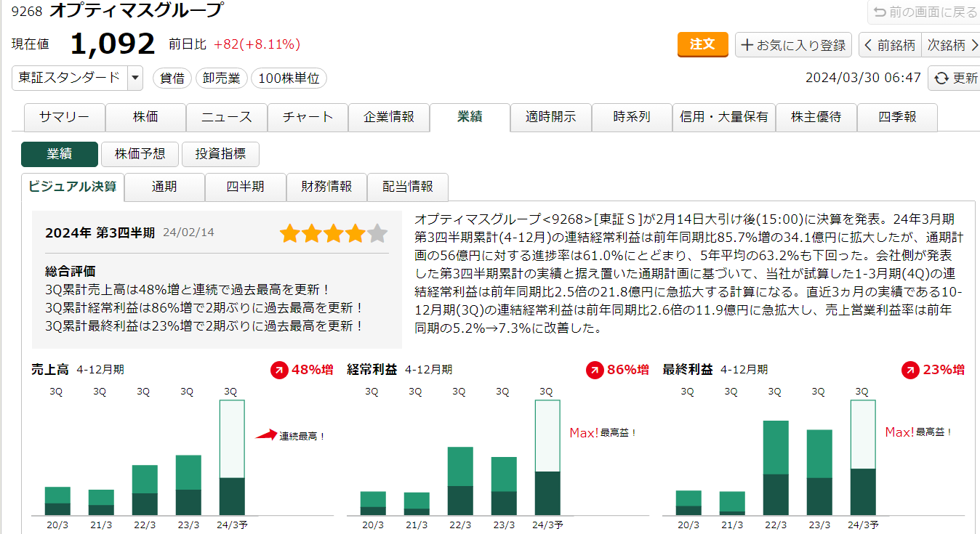Click the Max! 最高益 label on 最終利益
This screenshot has height=534, width=980.
pyautogui.click(x=918, y=432)
